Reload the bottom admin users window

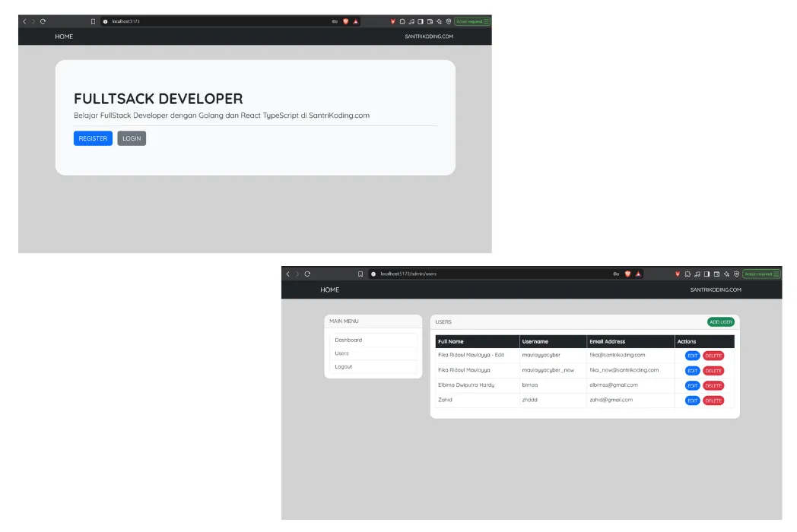[x=307, y=274]
